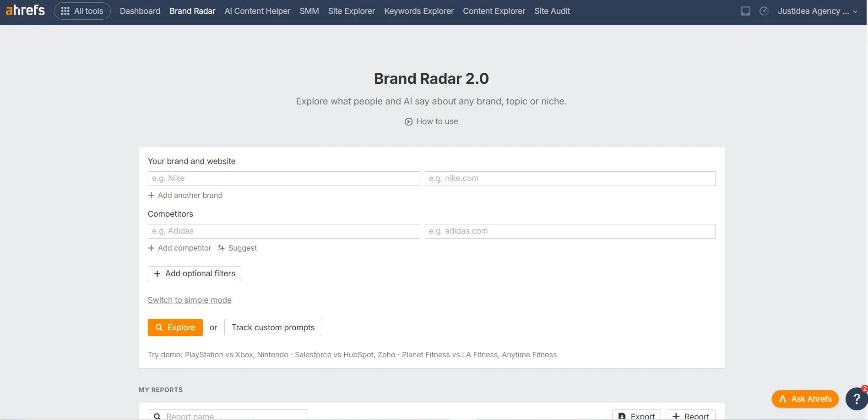Switch to simple mode
Viewport: 868px width, 420px height.
[190, 300]
